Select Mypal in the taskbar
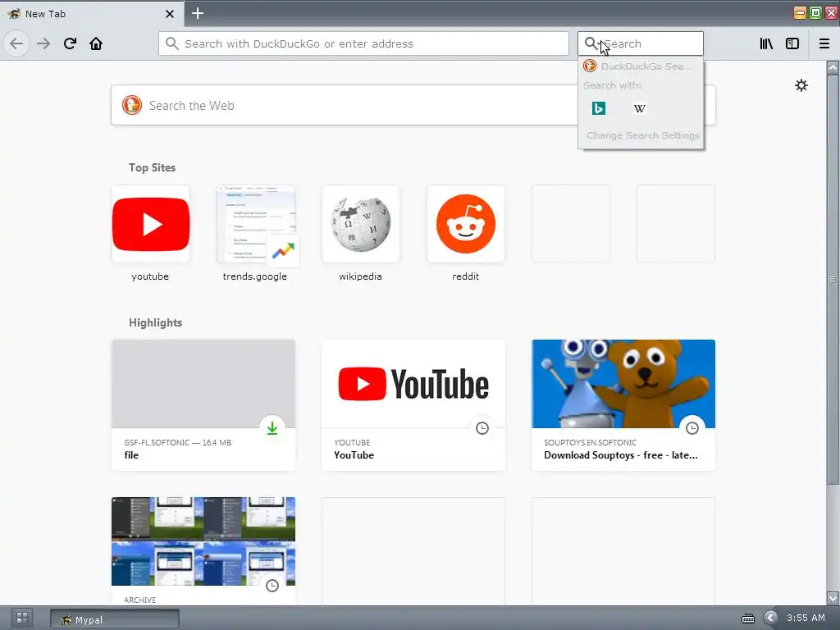 point(115,619)
